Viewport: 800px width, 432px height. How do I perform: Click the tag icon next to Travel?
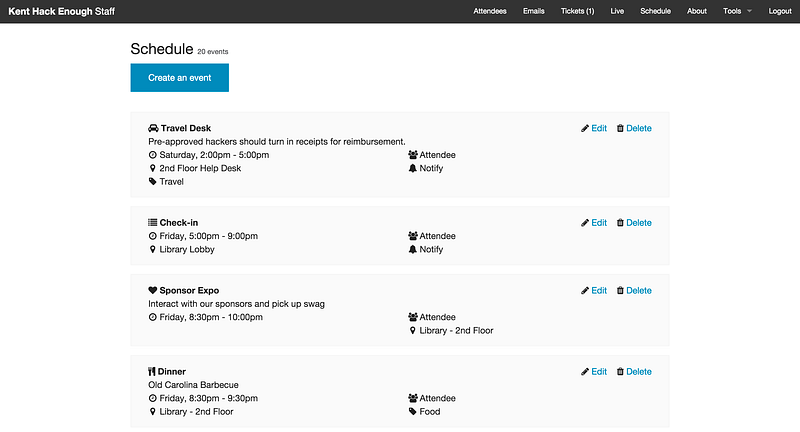[152, 182]
